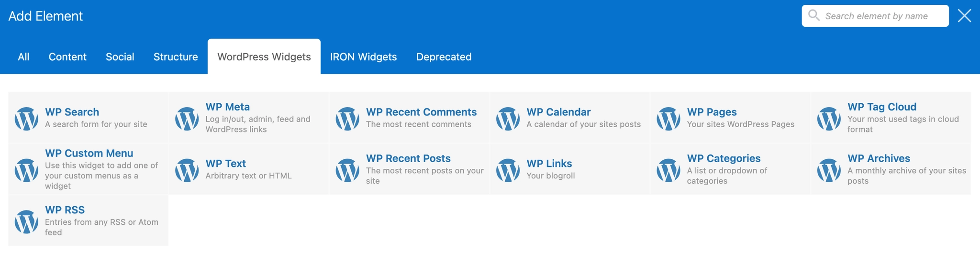The width and height of the screenshot is (980, 254).
Task: Click the WP Tag Cloud logo icon
Action: [829, 119]
